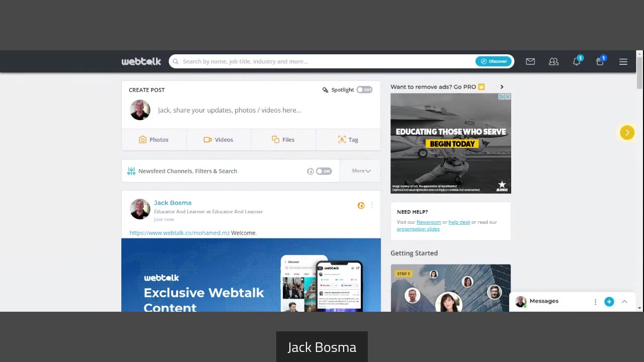
Task: Close the ad with its X
Action: click(508, 97)
